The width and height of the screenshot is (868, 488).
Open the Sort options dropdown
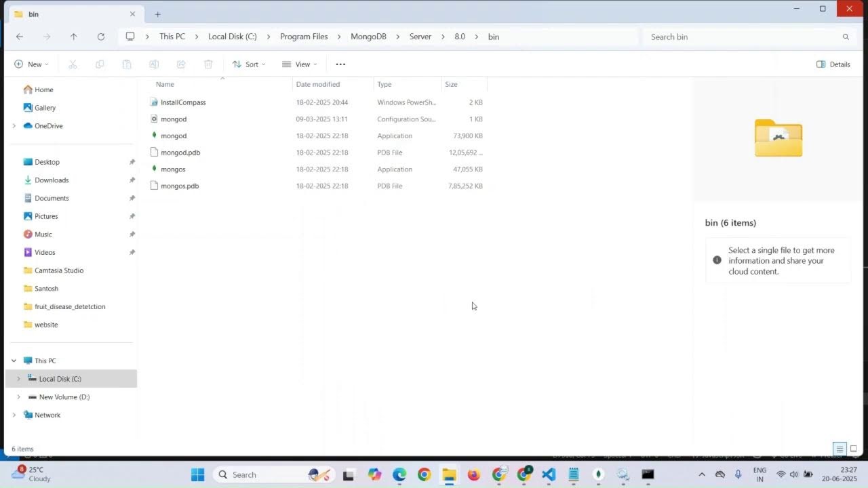click(x=249, y=64)
